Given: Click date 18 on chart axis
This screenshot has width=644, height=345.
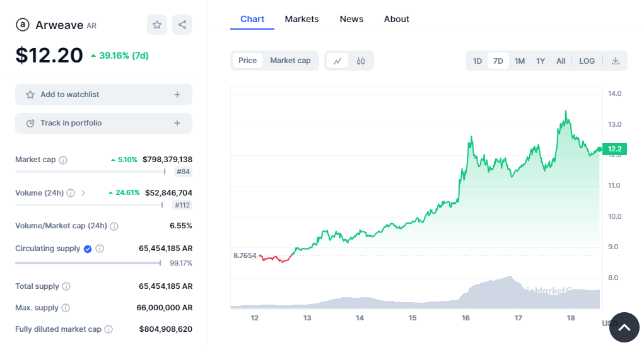Looking at the screenshot, I should [x=571, y=318].
